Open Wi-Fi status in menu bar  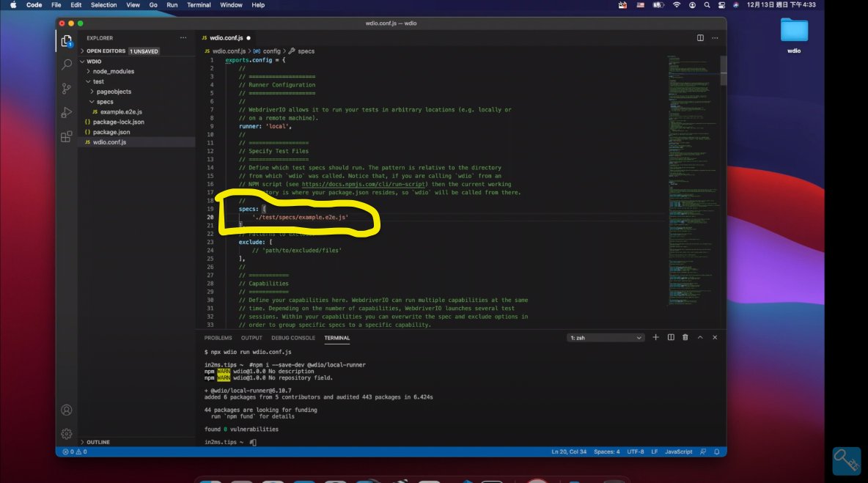pos(677,5)
